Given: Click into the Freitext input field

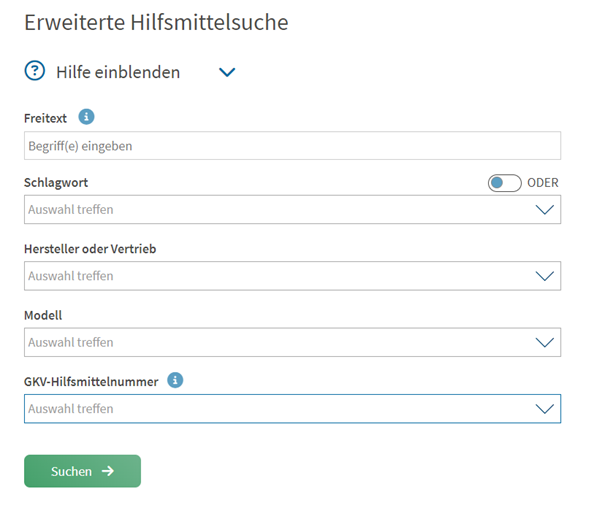Looking at the screenshot, I should click(292, 146).
